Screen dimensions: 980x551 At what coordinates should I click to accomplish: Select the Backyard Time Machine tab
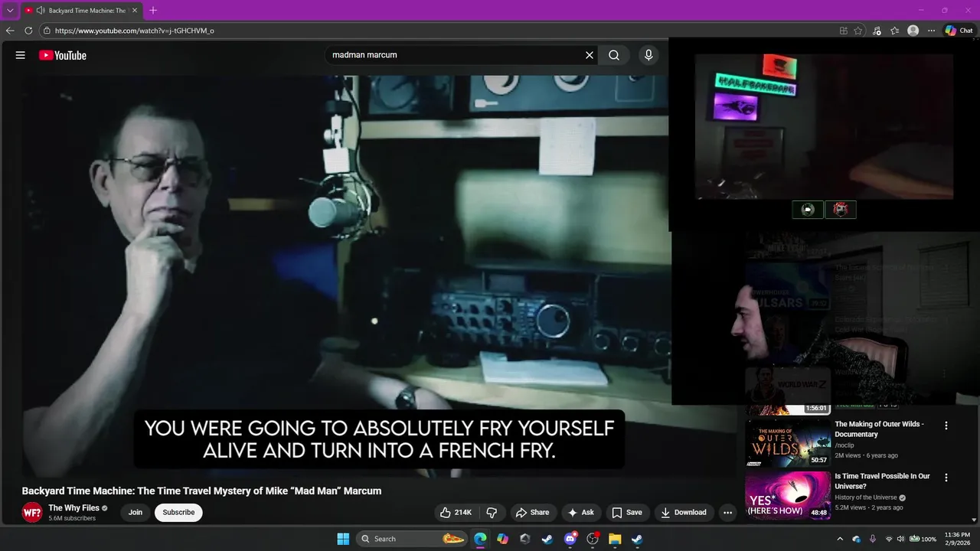pyautogui.click(x=81, y=11)
